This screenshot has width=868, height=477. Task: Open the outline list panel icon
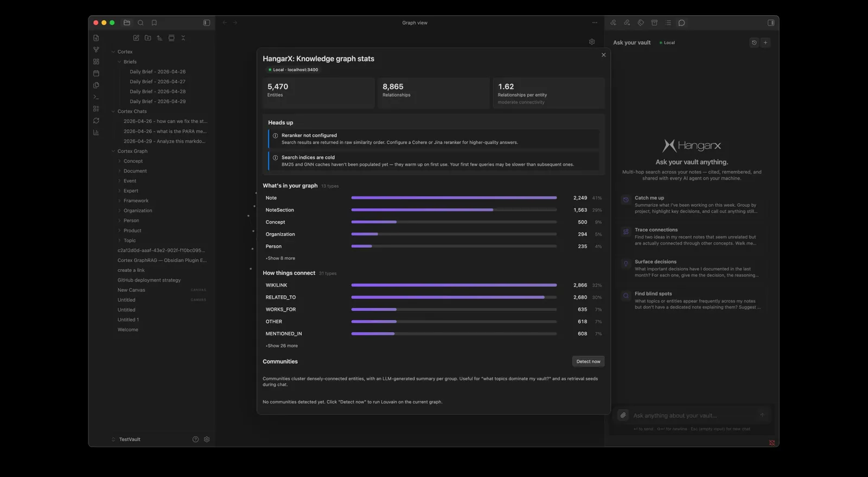coord(668,23)
